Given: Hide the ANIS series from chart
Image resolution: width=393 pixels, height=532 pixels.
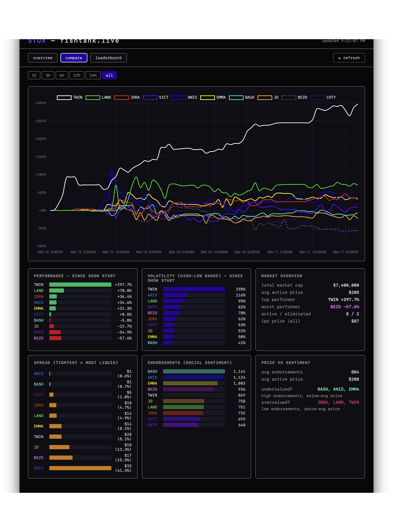Looking at the screenshot, I should (x=179, y=97).
